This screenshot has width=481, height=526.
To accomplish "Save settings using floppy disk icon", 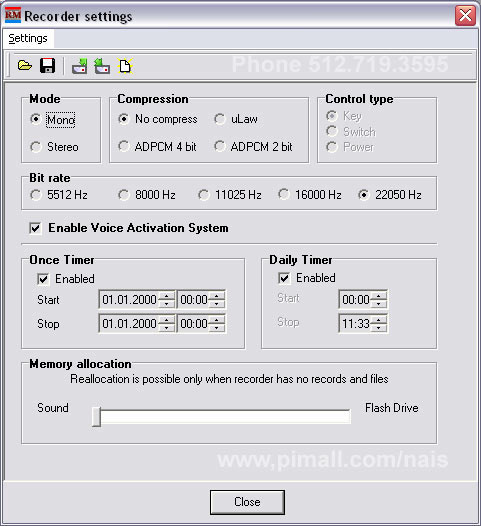I will 47,65.
